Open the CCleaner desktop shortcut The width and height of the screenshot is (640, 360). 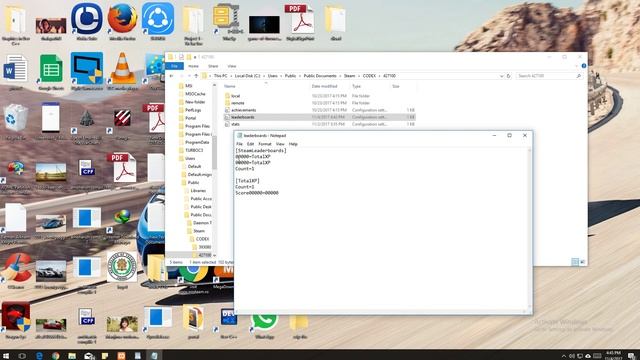[x=16, y=271]
